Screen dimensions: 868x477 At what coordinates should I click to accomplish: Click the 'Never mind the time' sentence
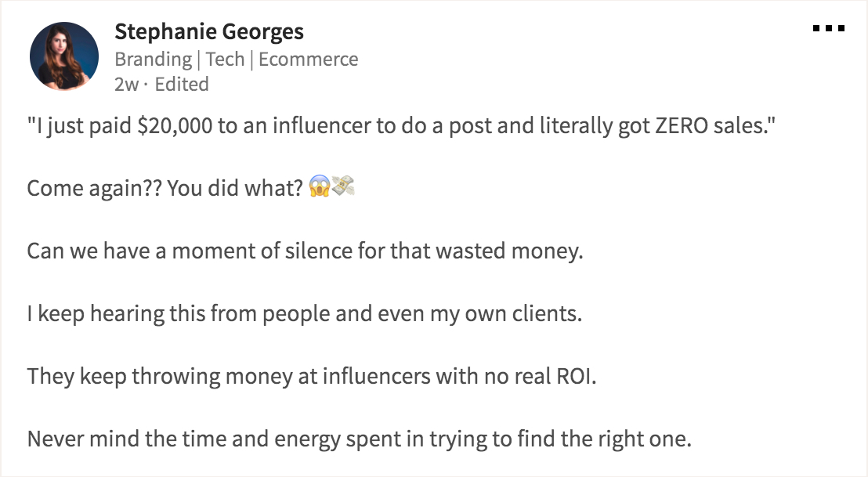point(360,439)
